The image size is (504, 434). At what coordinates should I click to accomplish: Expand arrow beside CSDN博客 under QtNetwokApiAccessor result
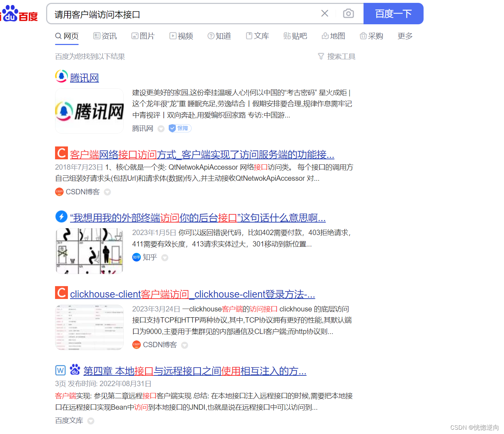(x=107, y=192)
